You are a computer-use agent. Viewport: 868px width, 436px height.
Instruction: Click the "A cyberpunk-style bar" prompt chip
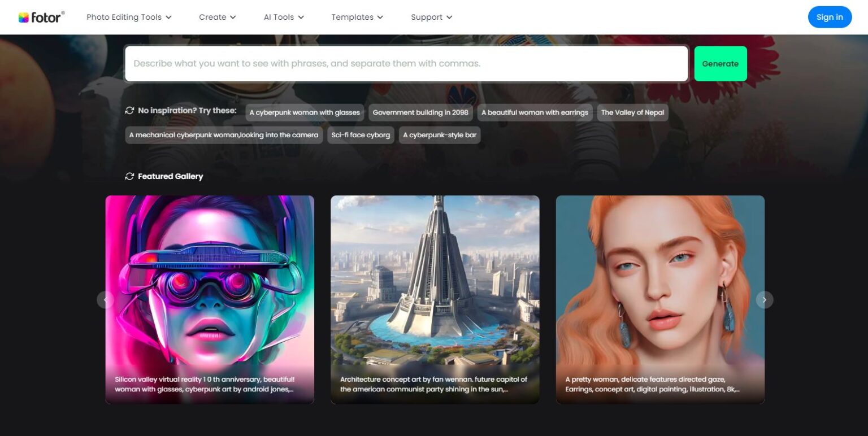(x=440, y=134)
